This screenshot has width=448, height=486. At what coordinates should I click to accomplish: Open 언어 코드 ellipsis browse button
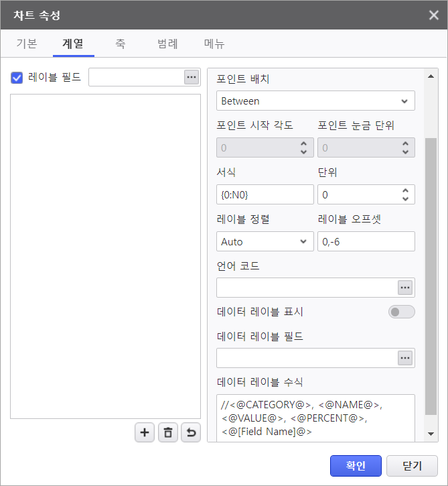(x=405, y=288)
